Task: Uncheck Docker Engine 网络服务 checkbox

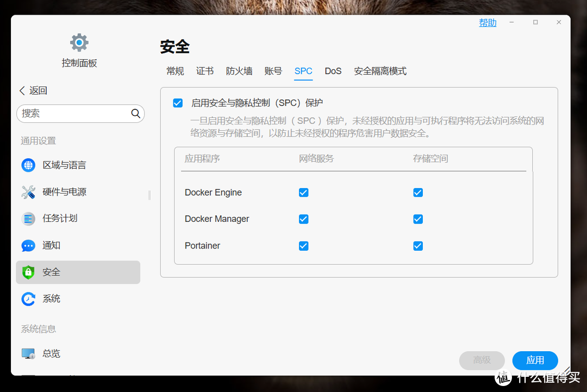Action: [303, 192]
